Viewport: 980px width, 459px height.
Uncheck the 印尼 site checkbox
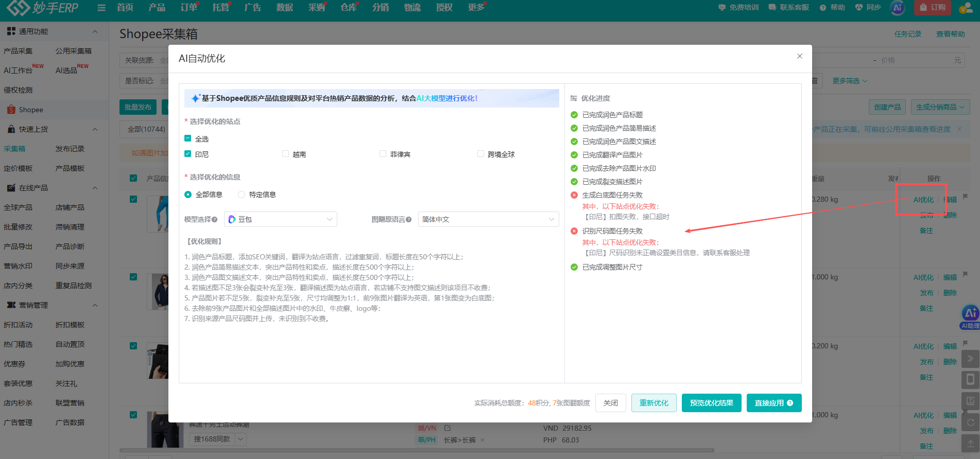point(187,154)
